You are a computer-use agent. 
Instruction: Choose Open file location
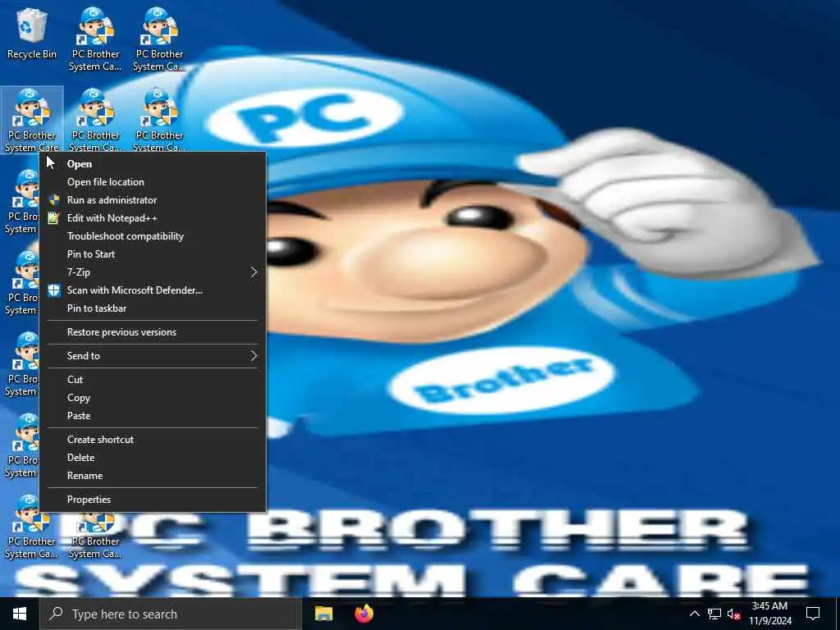coord(153,182)
